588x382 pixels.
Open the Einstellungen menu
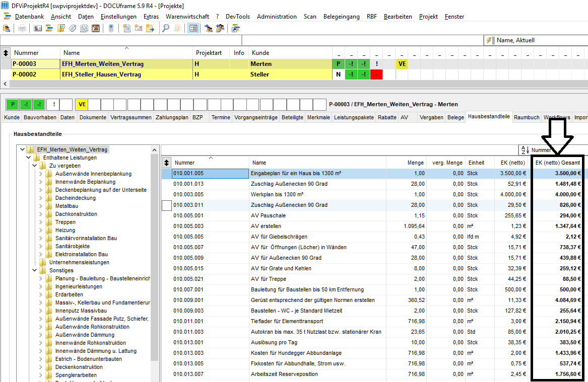[118, 17]
